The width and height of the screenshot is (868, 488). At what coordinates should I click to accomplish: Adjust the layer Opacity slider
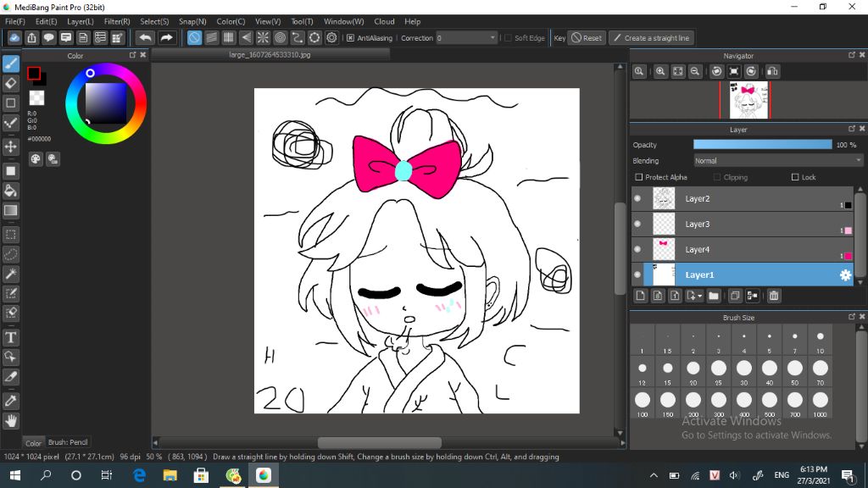(x=762, y=144)
